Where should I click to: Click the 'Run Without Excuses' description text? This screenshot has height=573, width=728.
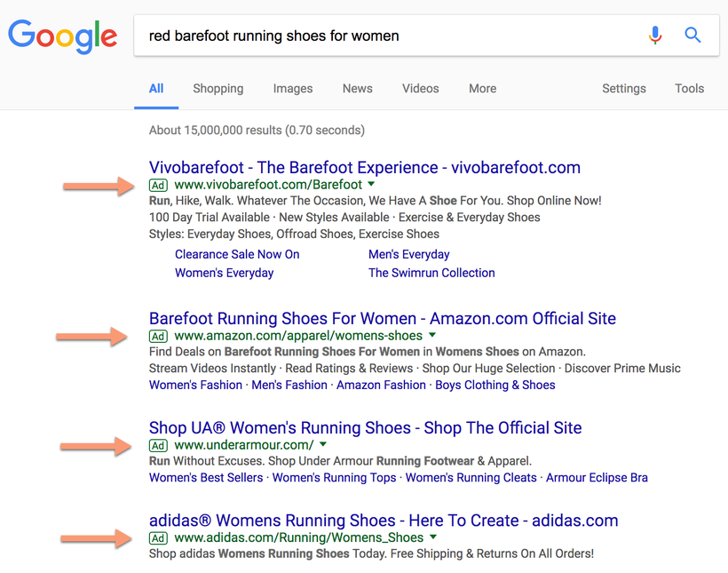[340, 461]
